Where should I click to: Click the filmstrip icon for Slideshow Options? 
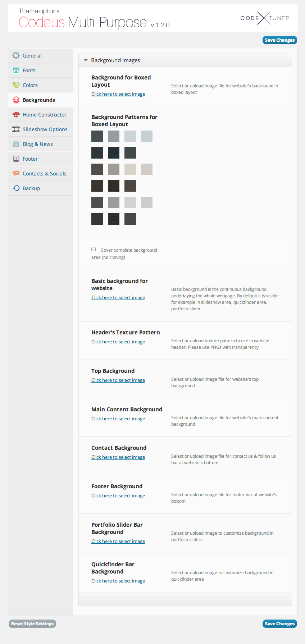16,129
